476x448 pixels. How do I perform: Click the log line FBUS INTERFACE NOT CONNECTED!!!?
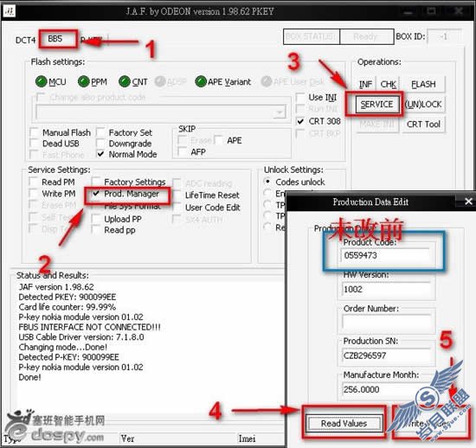tap(89, 327)
